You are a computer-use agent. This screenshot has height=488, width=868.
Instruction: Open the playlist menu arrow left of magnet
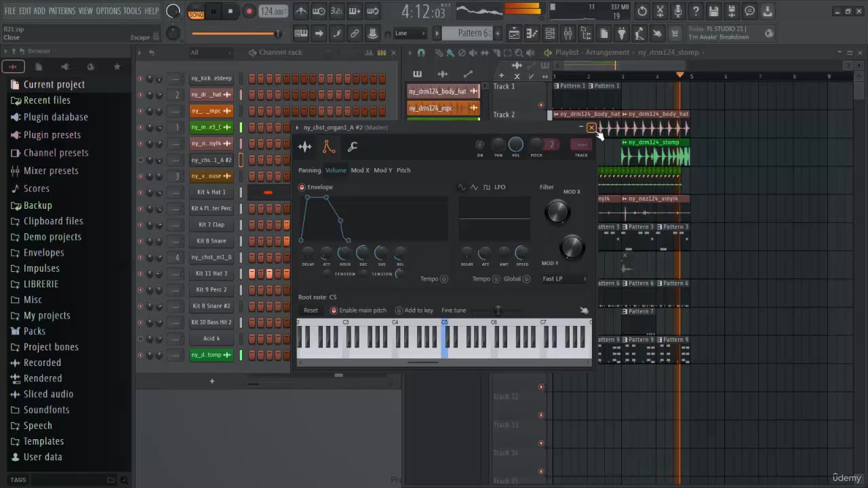pyautogui.click(x=410, y=52)
